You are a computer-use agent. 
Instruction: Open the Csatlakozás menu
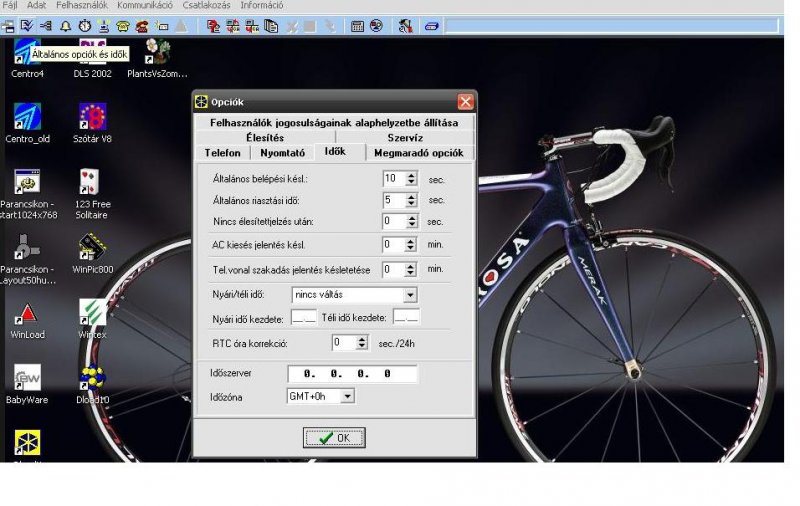207,5
